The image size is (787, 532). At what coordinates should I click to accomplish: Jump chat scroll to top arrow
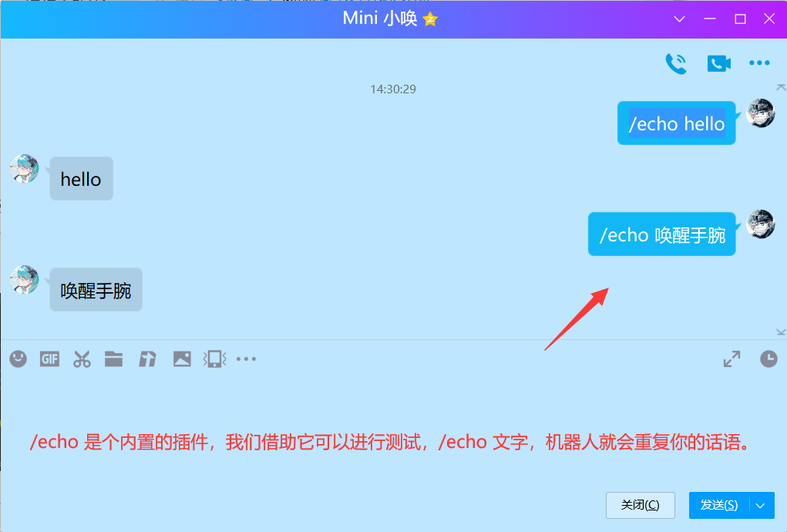pos(781,87)
